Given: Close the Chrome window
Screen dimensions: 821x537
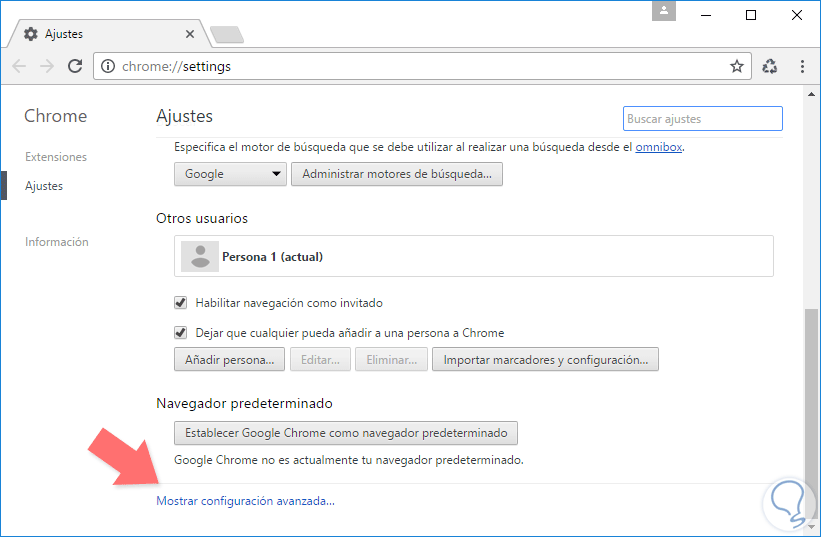Looking at the screenshot, I should 796,15.
